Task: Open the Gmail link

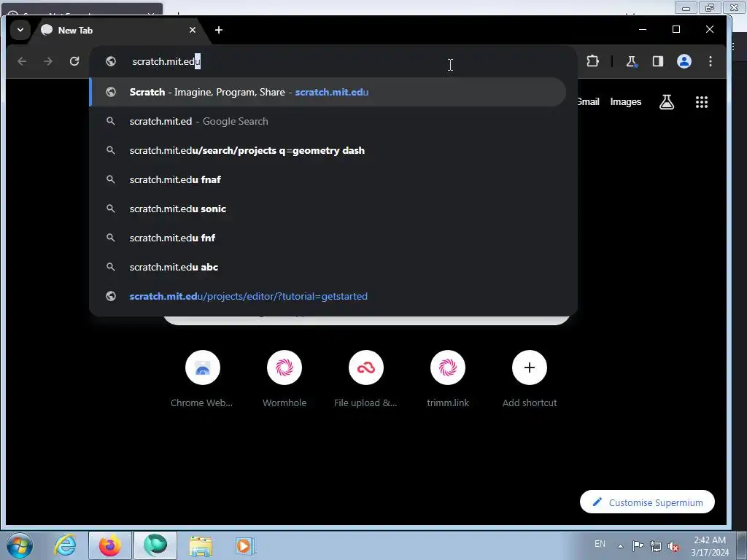Action: (589, 101)
